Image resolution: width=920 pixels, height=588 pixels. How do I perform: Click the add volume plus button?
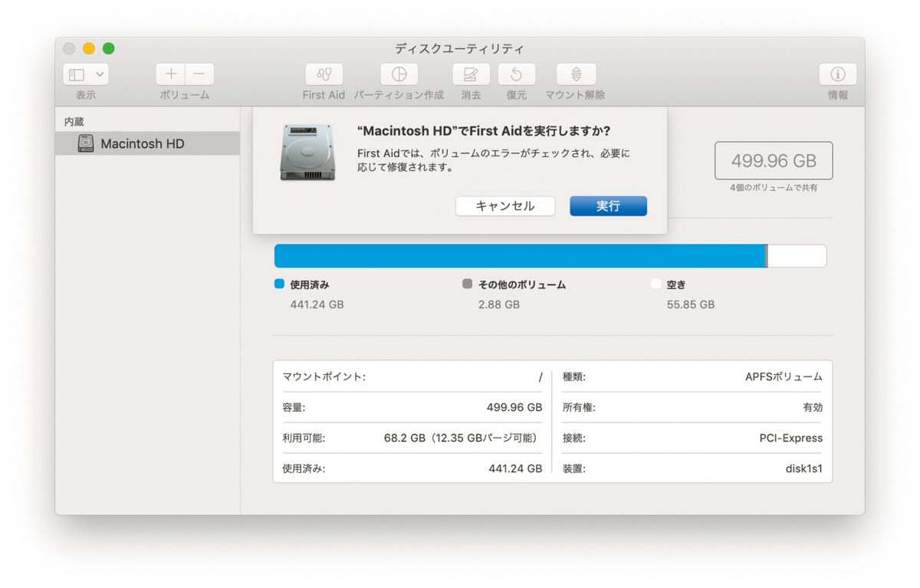coord(171,74)
